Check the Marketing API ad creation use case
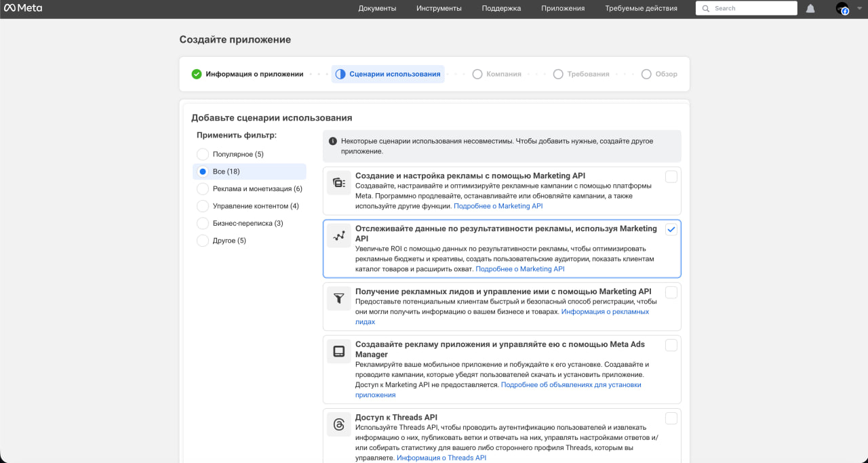The image size is (868, 463). pos(671,176)
